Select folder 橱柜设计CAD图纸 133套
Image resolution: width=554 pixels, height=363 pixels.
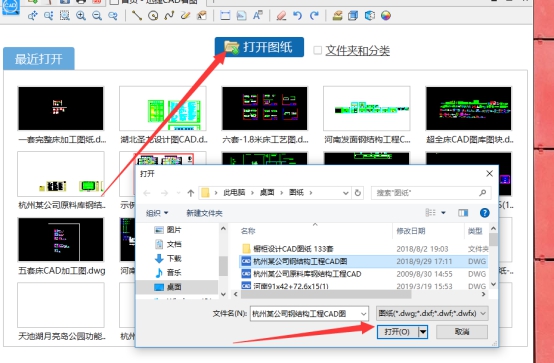click(x=364, y=249)
